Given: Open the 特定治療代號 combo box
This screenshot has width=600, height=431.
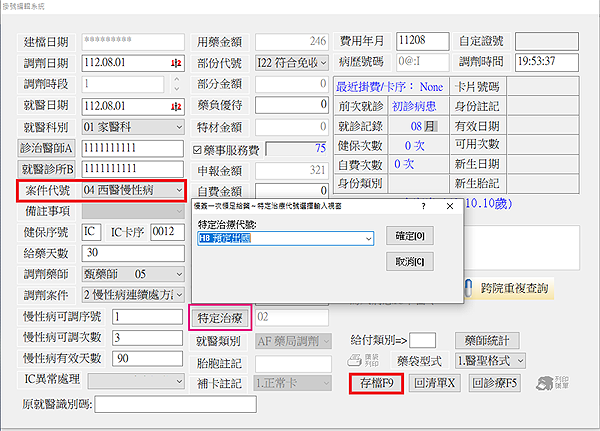Looking at the screenshot, I should tap(368, 238).
